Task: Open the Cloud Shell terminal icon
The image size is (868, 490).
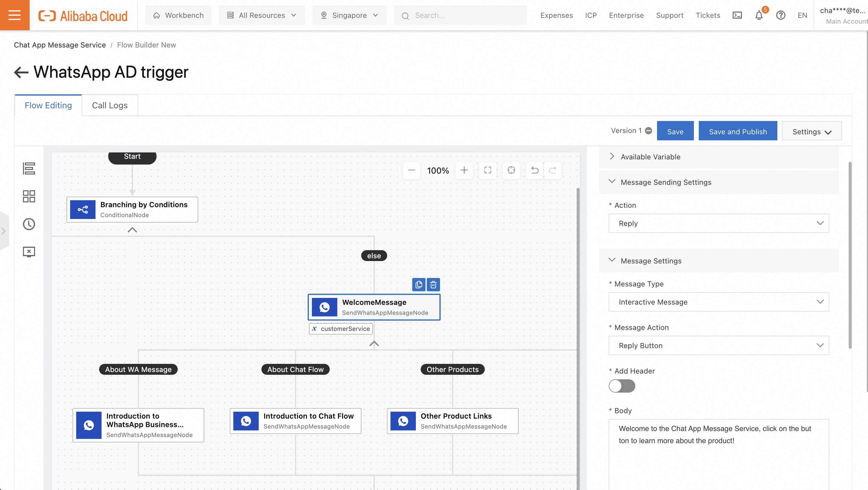Action: [x=737, y=15]
